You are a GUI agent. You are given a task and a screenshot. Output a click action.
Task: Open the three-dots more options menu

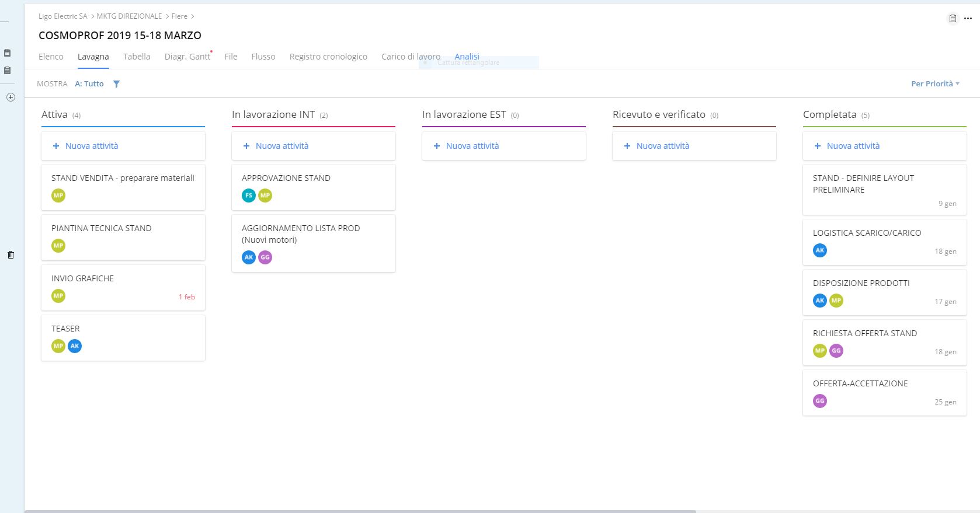coord(968,19)
